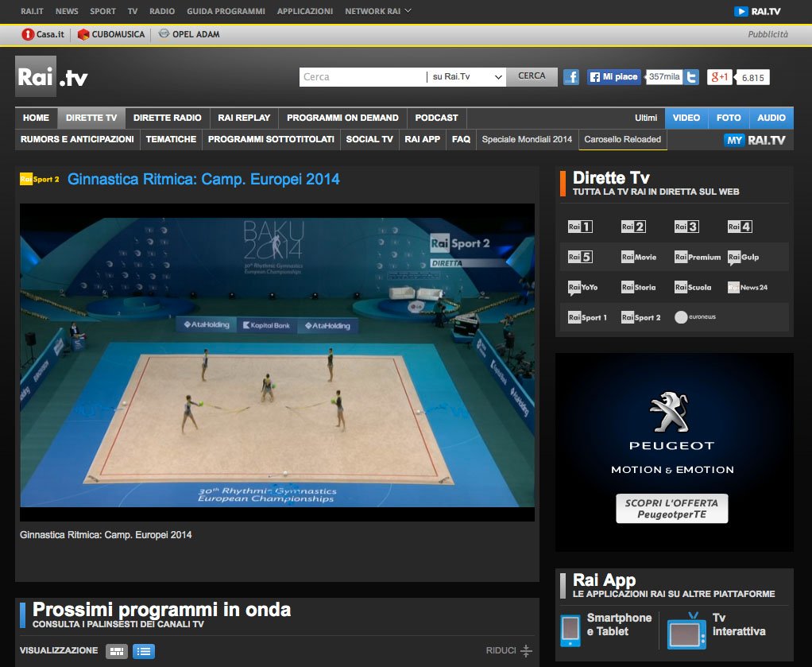
Task: Click the Google +1 button
Action: pos(720,77)
